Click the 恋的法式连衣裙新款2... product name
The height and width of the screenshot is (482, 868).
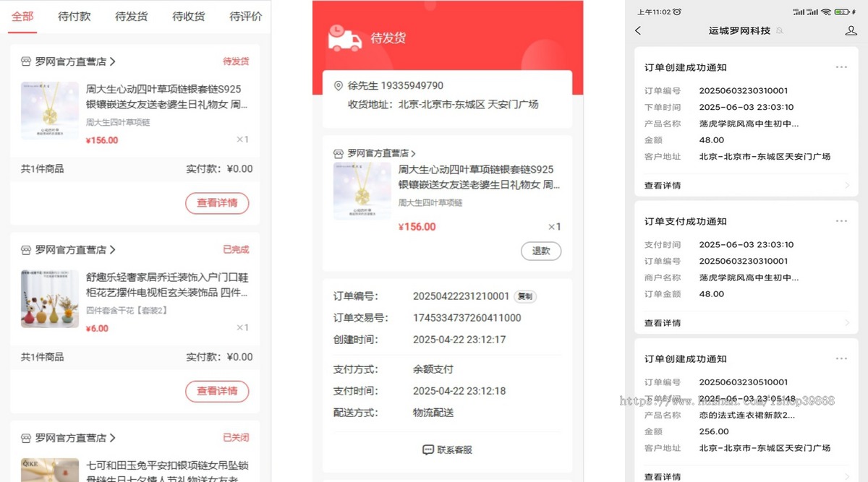coord(747,416)
